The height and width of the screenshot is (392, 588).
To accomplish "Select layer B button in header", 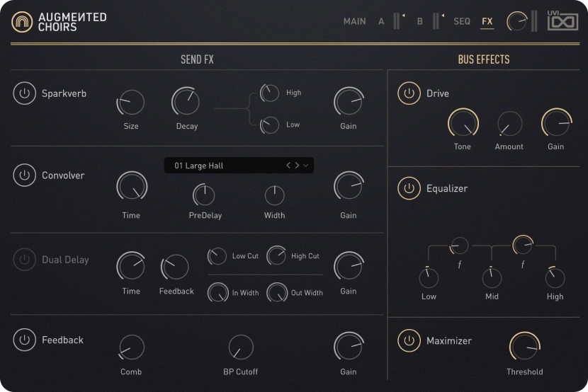I will point(419,21).
